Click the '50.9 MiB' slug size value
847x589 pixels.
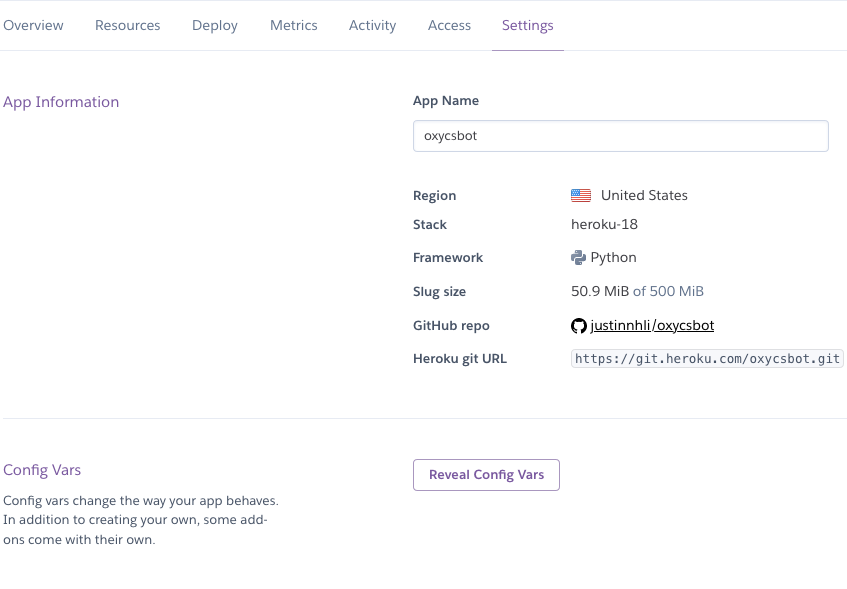tap(600, 291)
